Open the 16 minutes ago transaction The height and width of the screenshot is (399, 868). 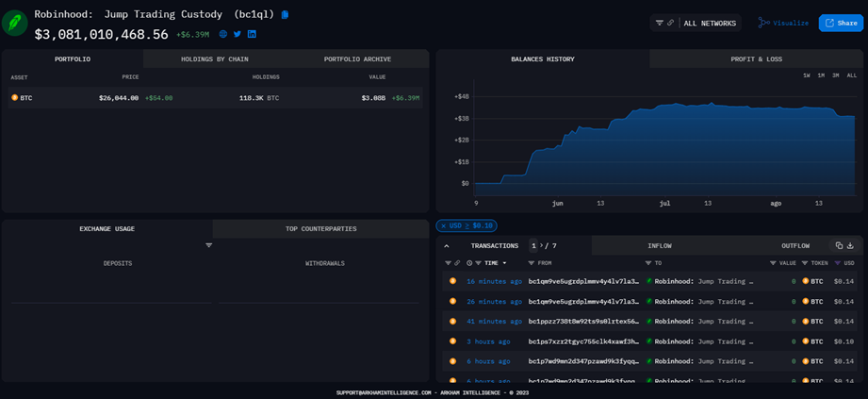[494, 281]
